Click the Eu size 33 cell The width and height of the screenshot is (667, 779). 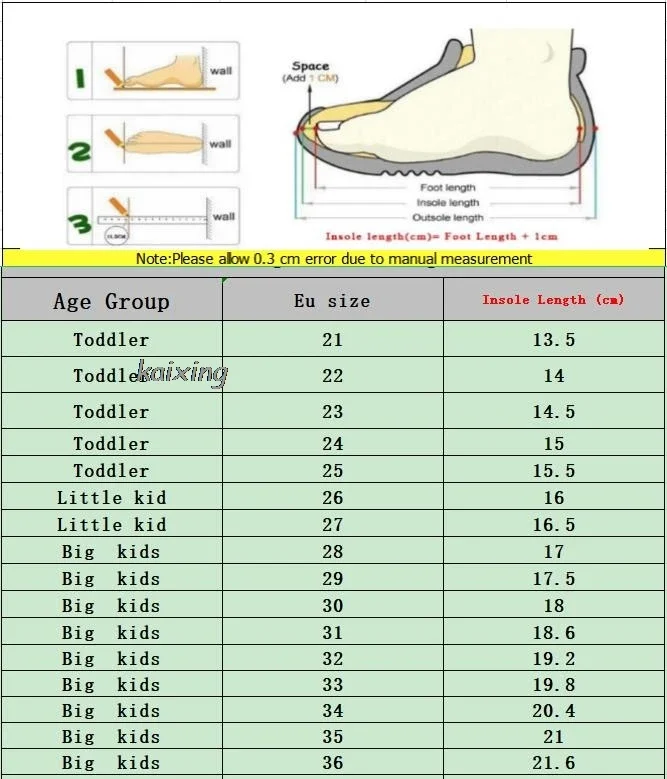(333, 684)
